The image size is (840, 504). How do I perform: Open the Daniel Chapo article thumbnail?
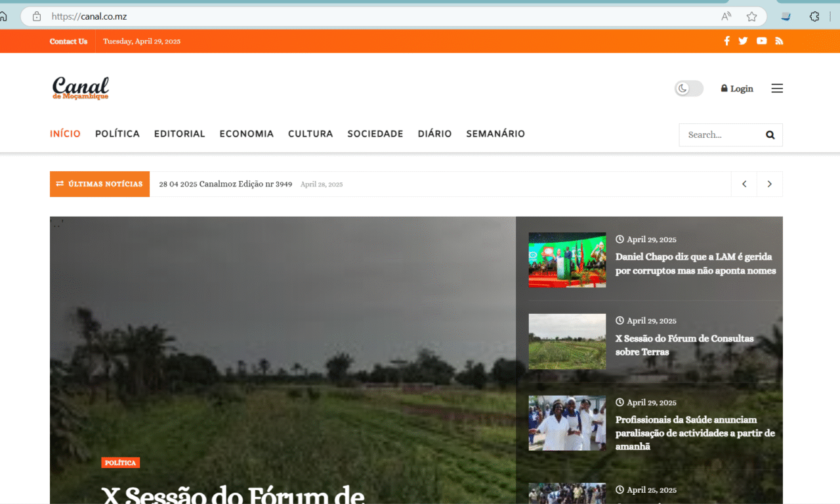(567, 260)
